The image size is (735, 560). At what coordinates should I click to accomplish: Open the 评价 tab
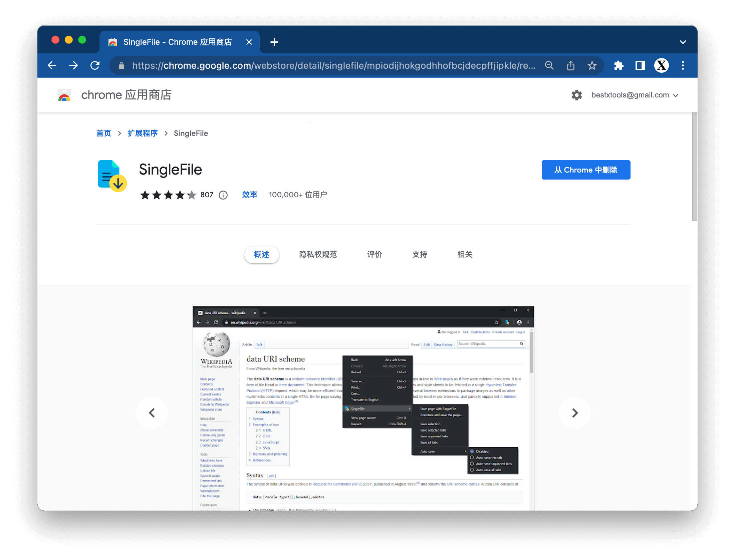pyautogui.click(x=374, y=255)
